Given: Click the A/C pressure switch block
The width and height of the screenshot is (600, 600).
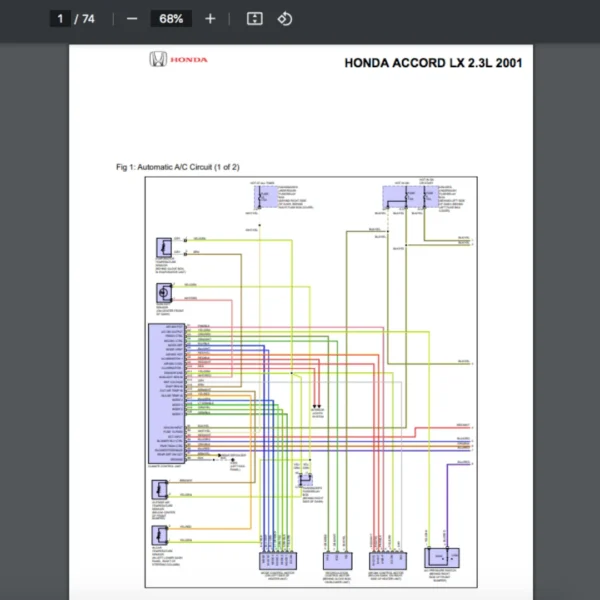Looking at the screenshot, I should (442, 558).
